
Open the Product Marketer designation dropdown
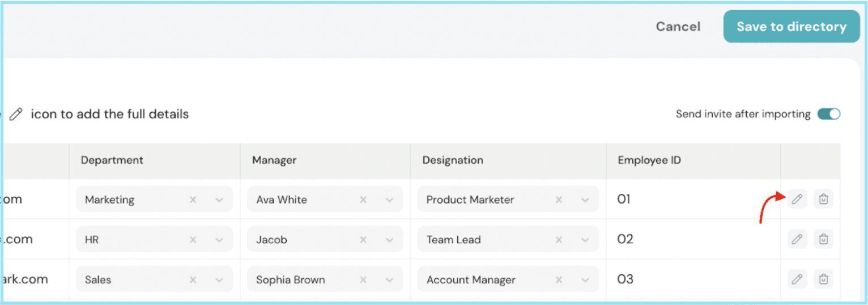(585, 200)
